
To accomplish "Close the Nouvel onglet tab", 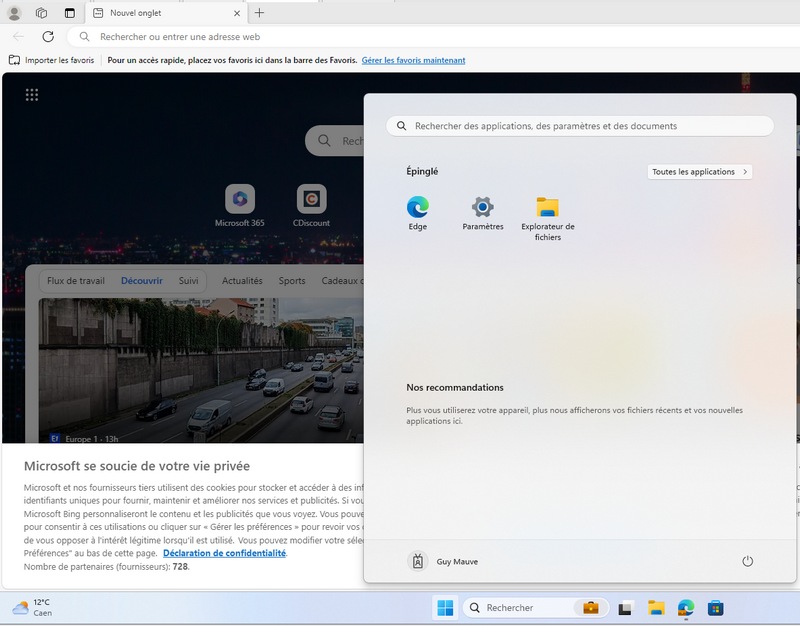I will point(237,13).
